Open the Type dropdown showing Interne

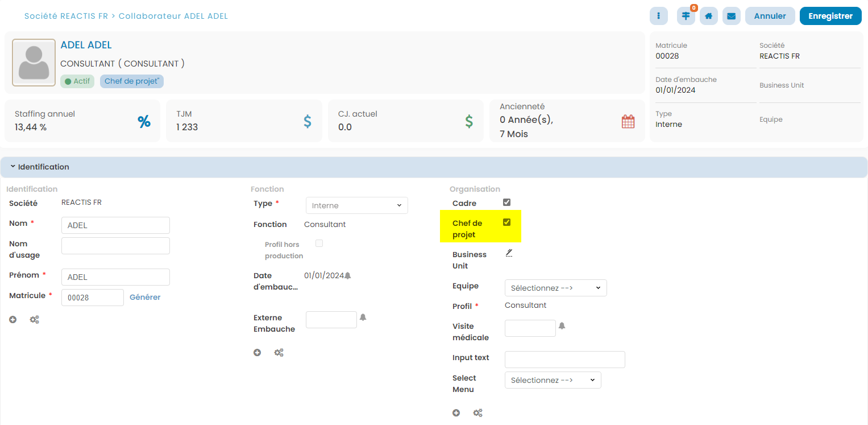click(x=356, y=205)
